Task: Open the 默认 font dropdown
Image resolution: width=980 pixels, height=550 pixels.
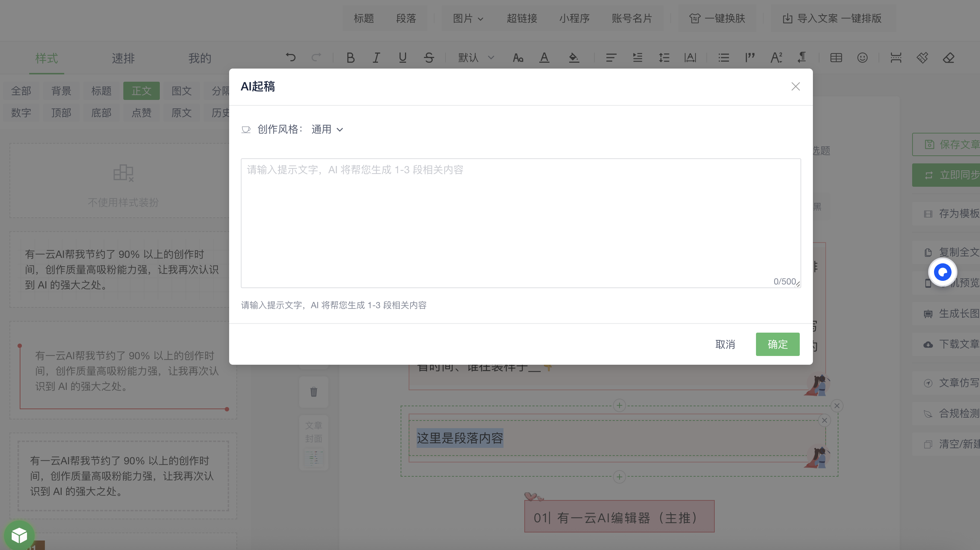Action: tap(476, 58)
